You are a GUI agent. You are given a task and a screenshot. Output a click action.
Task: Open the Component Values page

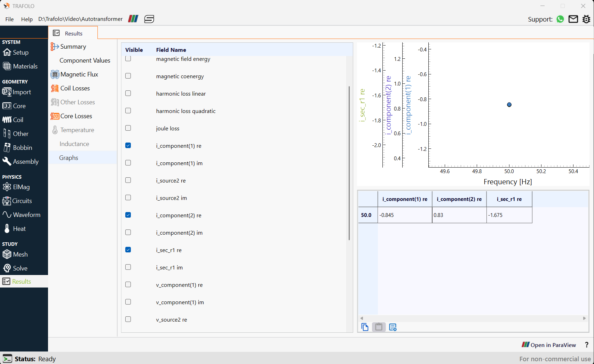[x=85, y=60]
